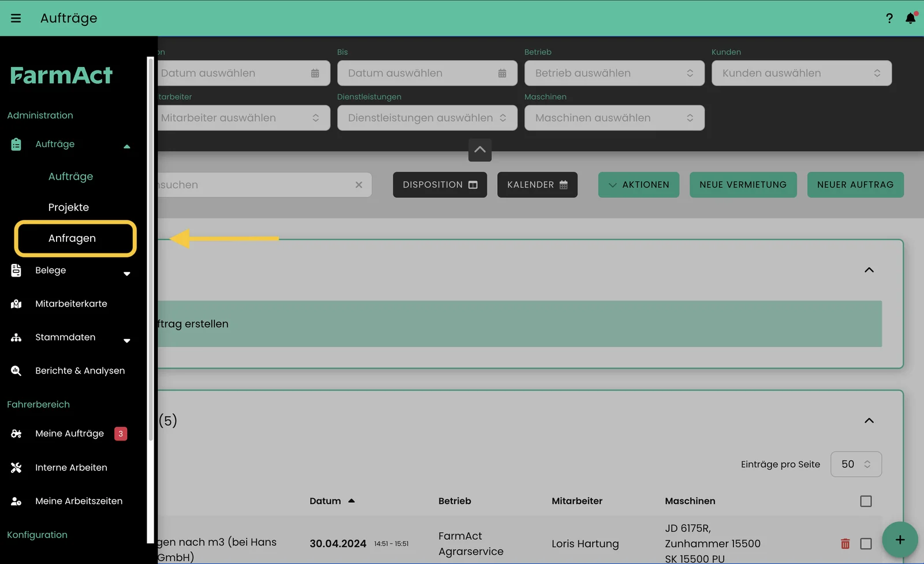The image size is (924, 564).
Task: Open the Betrieb auswählen dropdown
Action: (614, 73)
